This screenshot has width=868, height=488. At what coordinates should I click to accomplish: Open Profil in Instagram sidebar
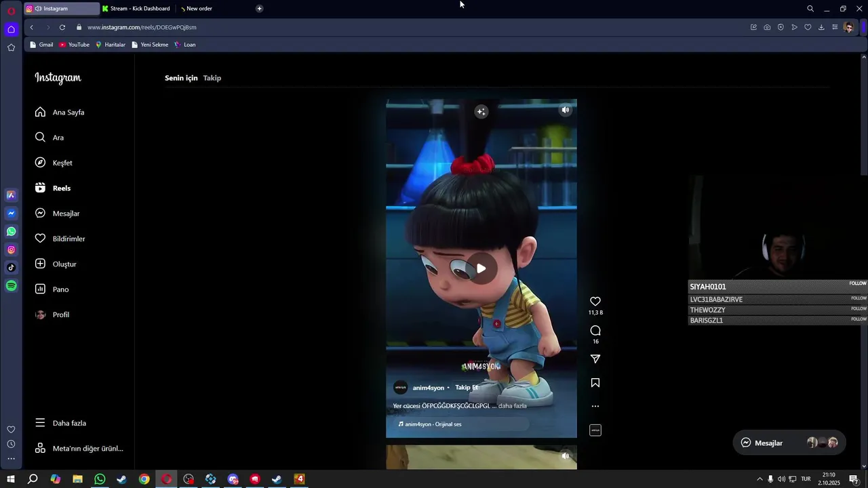click(52, 314)
